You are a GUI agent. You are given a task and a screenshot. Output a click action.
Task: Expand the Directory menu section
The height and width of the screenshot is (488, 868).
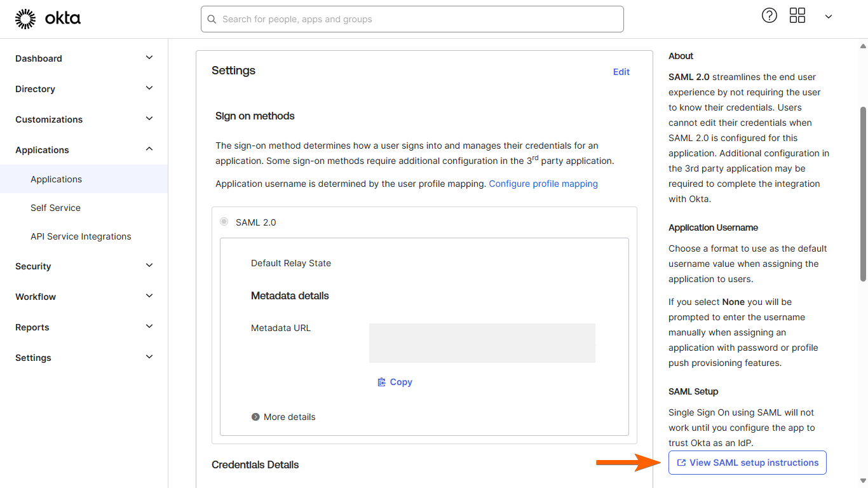coord(149,88)
